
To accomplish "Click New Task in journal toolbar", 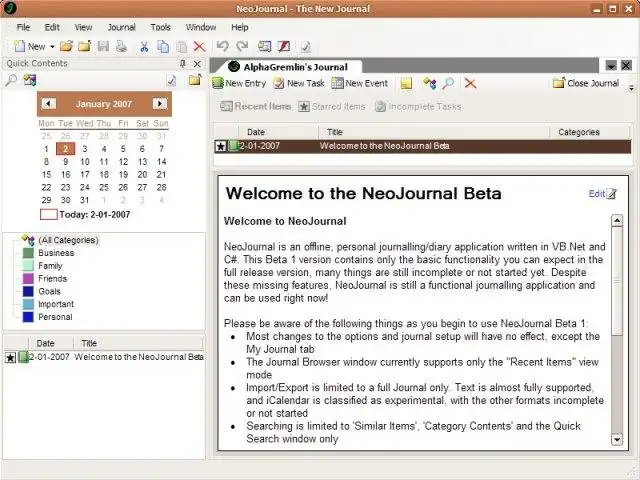I will [299, 83].
